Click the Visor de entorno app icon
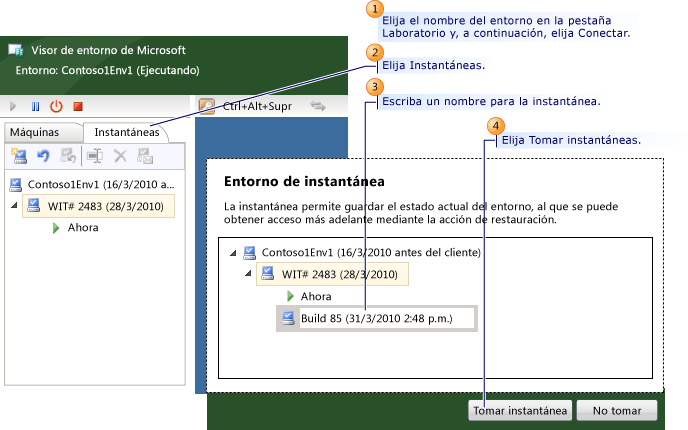 pyautogui.click(x=16, y=50)
